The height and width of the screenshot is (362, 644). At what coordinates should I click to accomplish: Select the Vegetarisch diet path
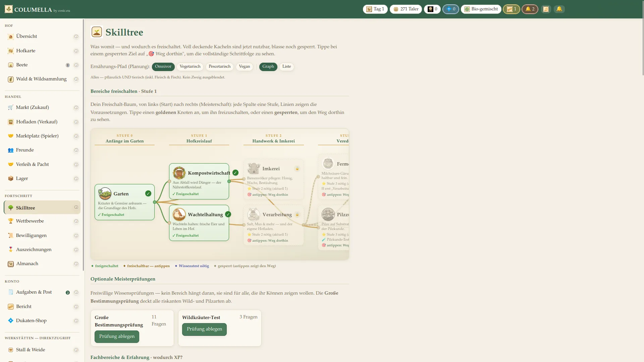tap(190, 66)
